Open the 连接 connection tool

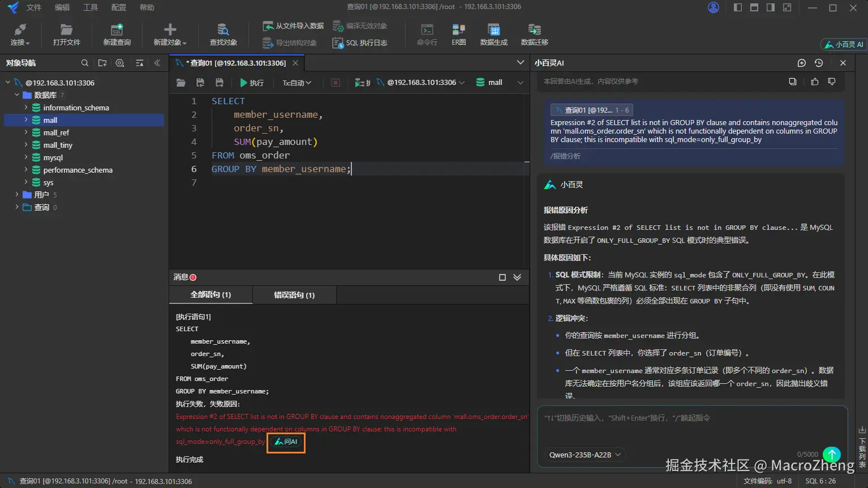click(20, 35)
